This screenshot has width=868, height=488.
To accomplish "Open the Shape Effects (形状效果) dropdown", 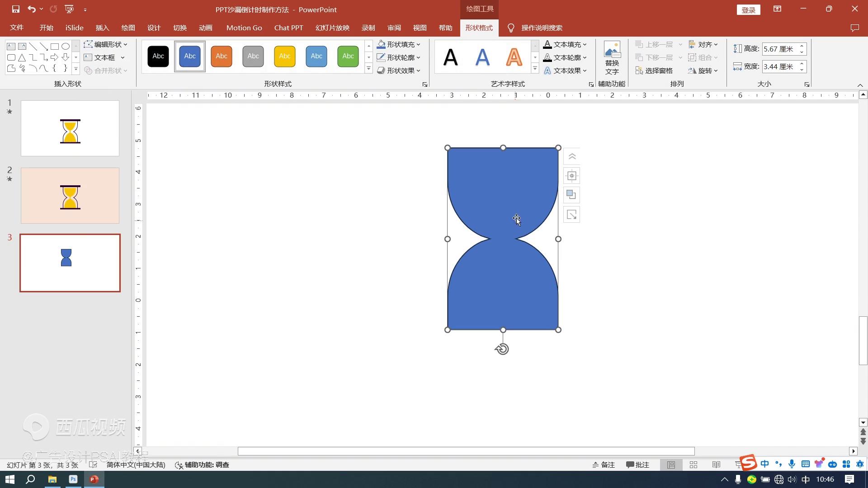I will (399, 70).
